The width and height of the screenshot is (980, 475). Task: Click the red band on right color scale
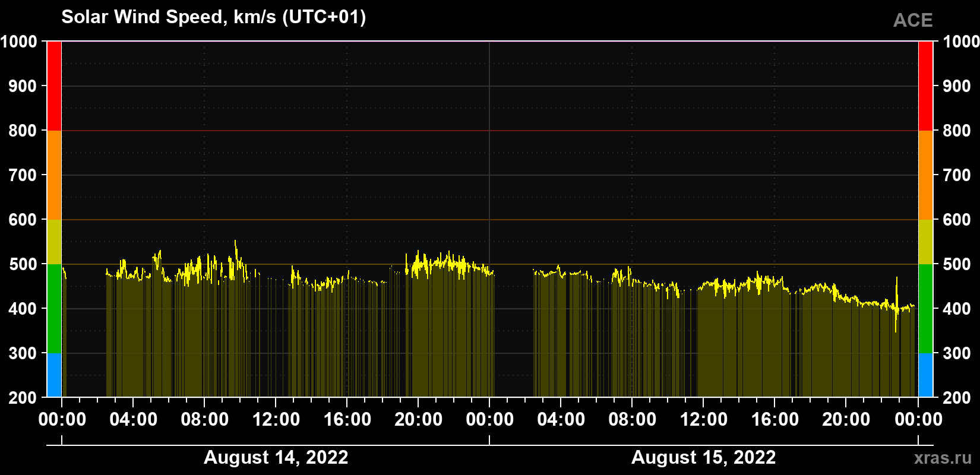coord(925,86)
